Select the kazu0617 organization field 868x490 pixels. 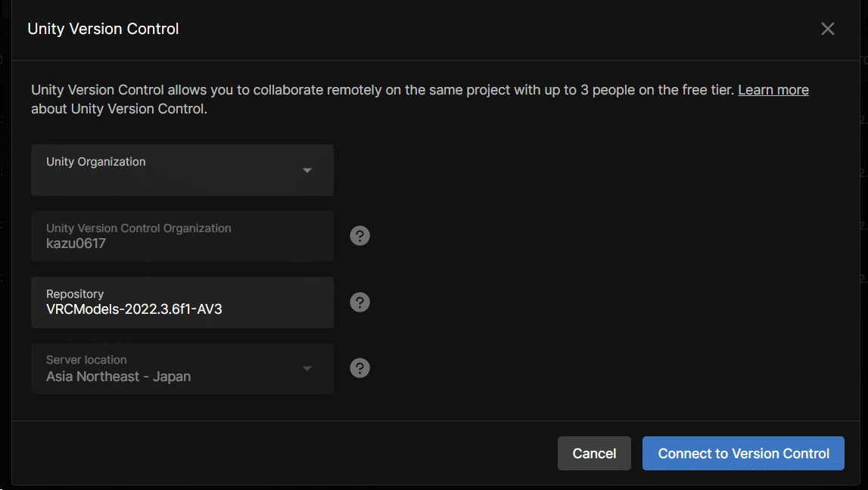182,236
